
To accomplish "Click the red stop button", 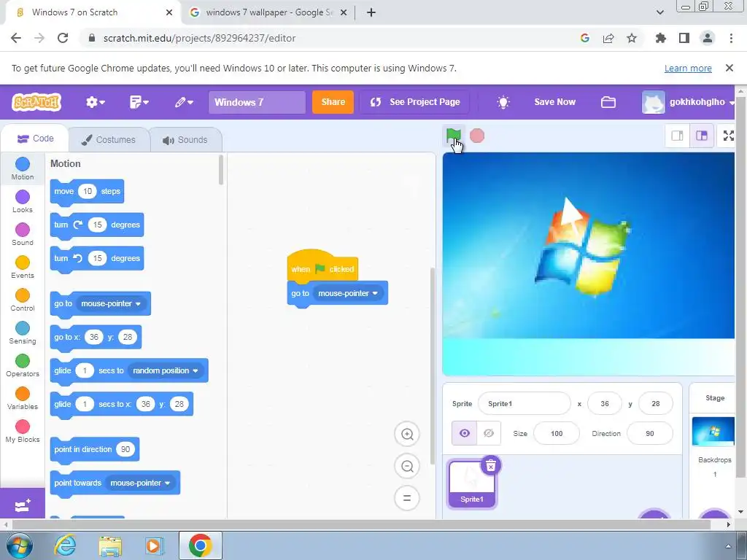I will click(477, 136).
